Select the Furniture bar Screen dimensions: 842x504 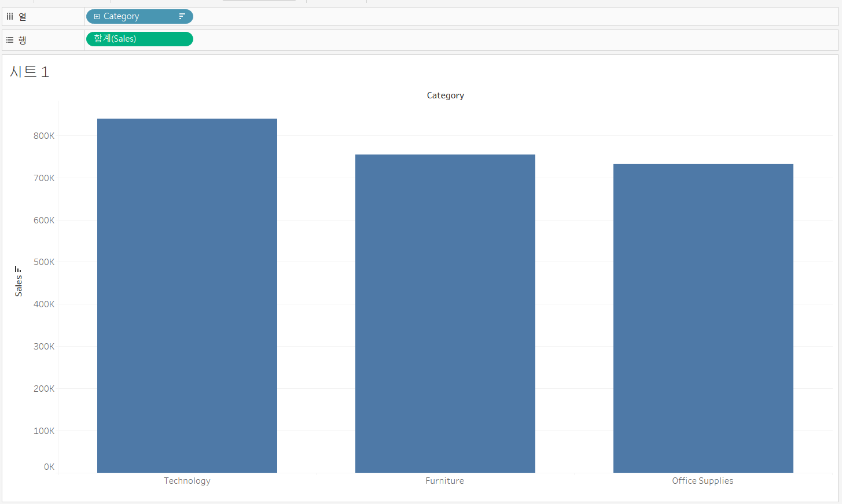pos(445,314)
